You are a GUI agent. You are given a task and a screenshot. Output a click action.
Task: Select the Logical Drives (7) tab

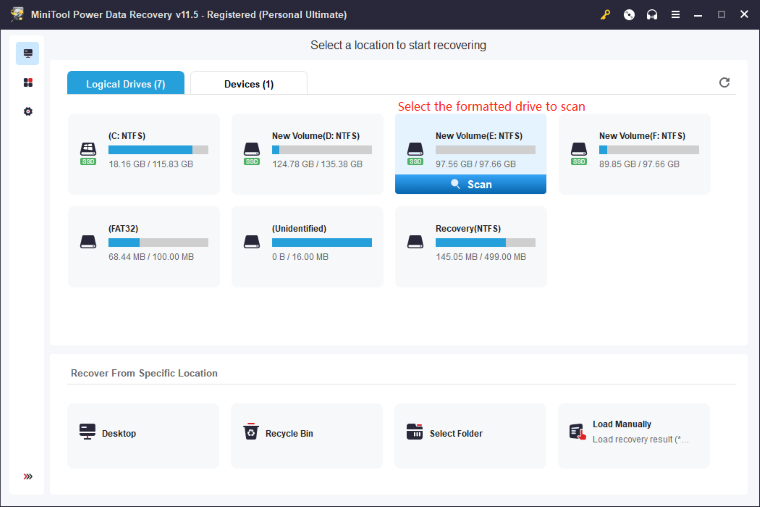[x=126, y=84]
